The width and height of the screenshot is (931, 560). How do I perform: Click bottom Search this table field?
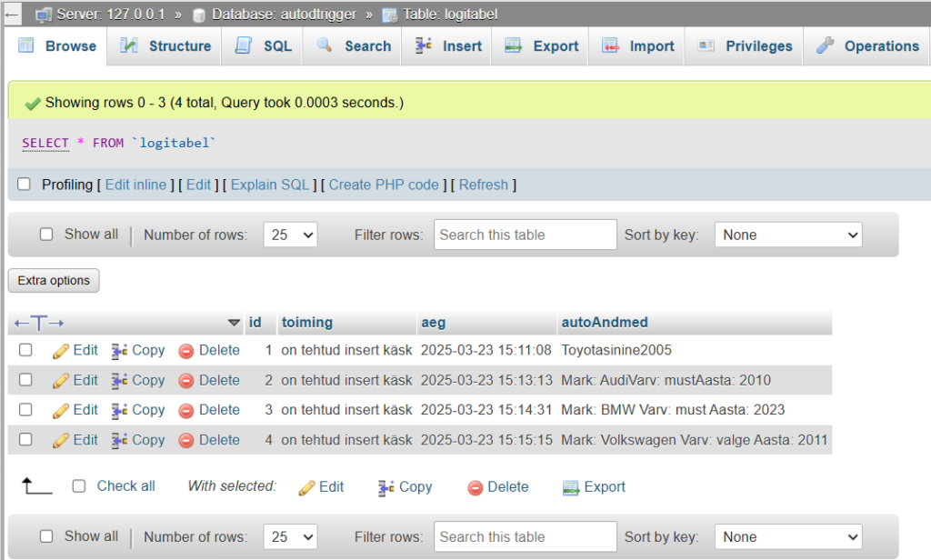(526, 537)
